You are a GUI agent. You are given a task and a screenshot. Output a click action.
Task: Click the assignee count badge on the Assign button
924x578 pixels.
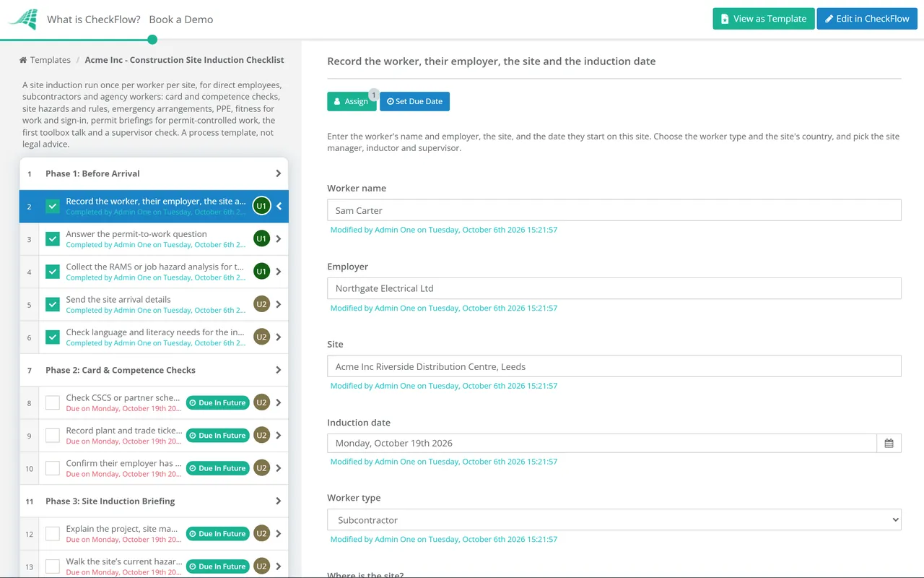(374, 95)
